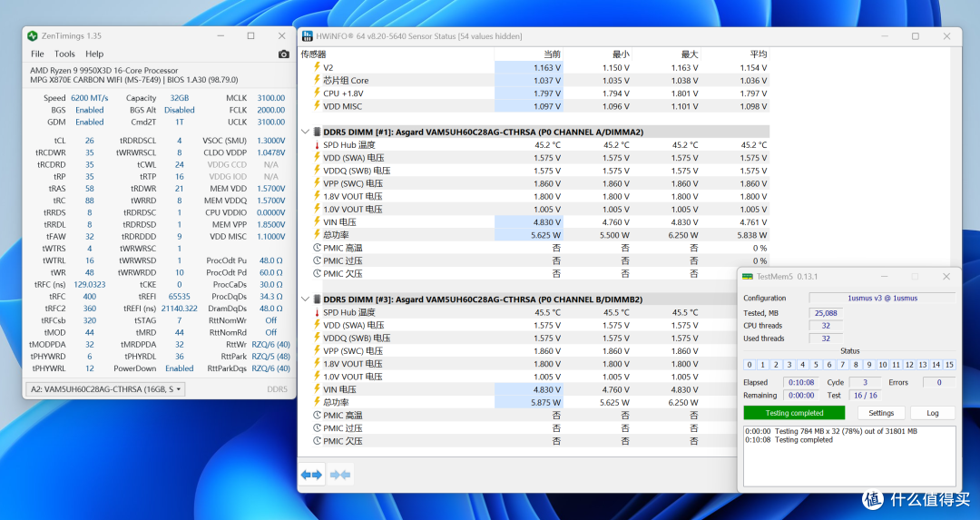The image size is (980, 520).
Task: Select status thread box 15 in TestMem5
Action: 949,365
